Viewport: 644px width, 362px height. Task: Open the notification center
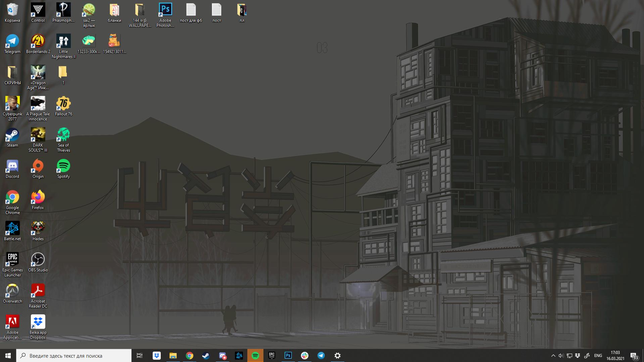(634, 356)
